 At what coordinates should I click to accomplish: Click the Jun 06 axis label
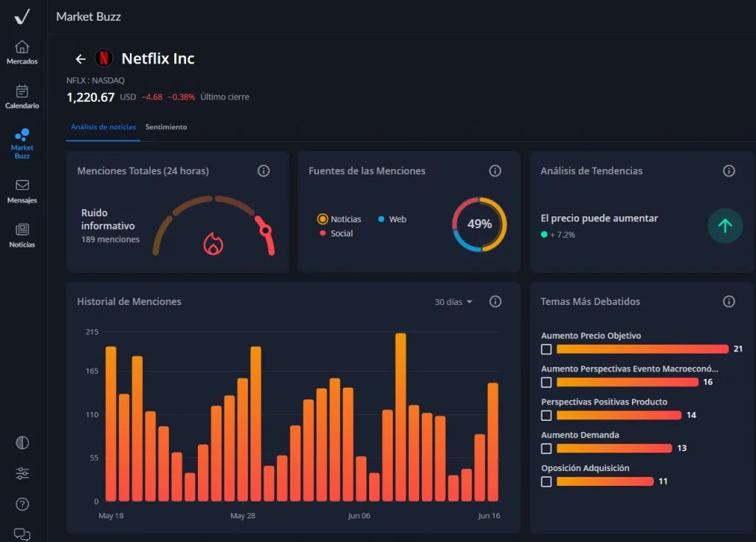point(360,516)
